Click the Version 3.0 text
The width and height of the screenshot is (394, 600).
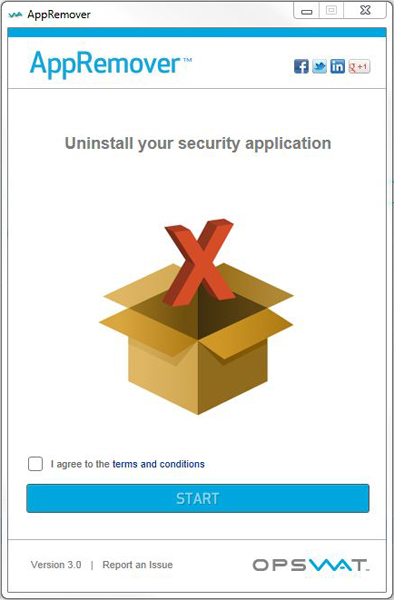tap(56, 565)
